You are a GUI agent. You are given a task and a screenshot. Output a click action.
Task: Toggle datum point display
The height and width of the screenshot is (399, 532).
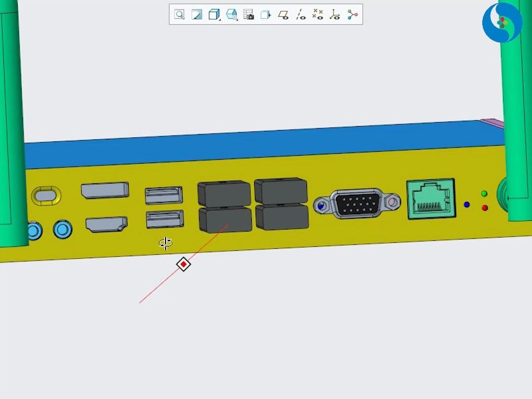tap(318, 15)
